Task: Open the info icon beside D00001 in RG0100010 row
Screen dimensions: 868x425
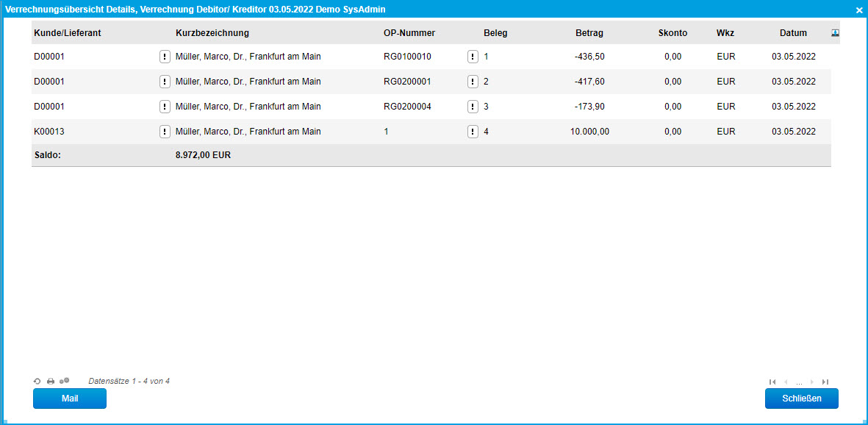Action: click(165, 57)
